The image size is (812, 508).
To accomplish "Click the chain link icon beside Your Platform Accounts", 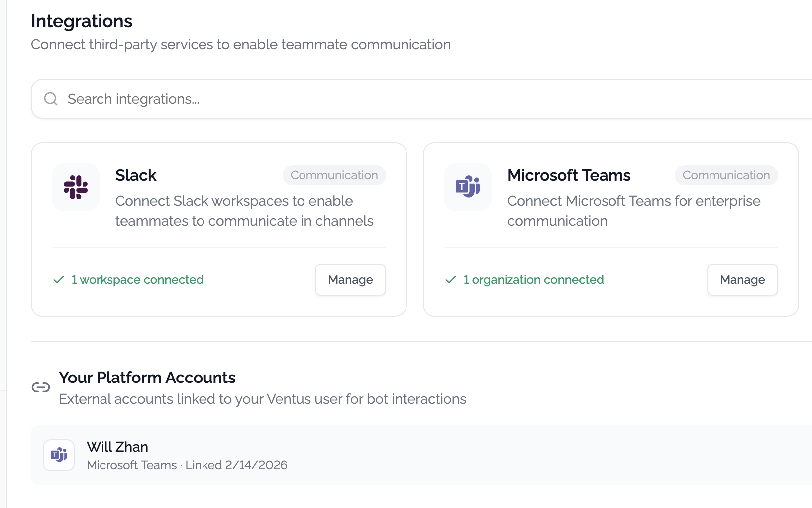I will pyautogui.click(x=41, y=387).
